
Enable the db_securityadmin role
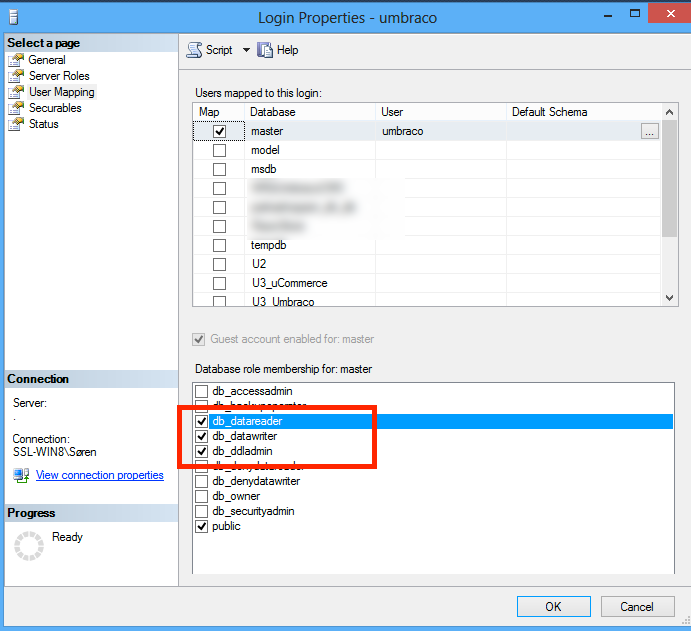(201, 511)
